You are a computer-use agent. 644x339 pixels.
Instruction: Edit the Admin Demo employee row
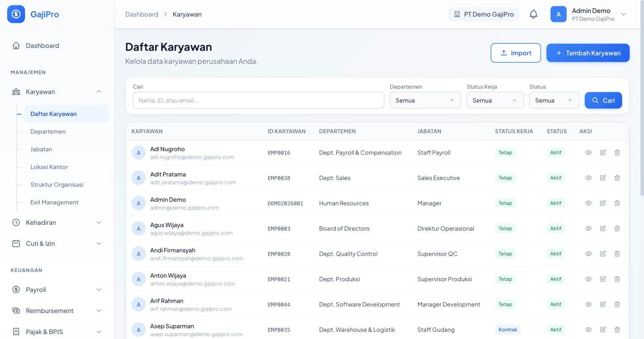[603, 203]
